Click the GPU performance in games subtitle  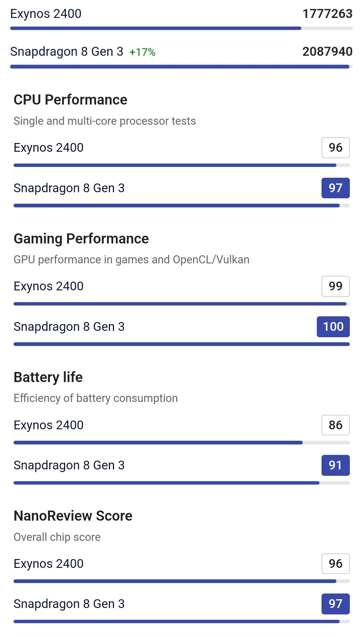(131, 260)
